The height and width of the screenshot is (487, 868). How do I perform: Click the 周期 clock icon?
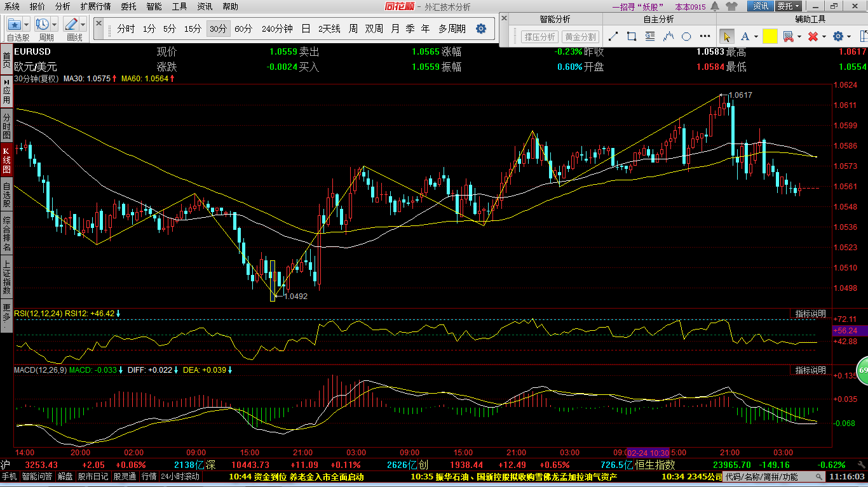tap(43, 25)
